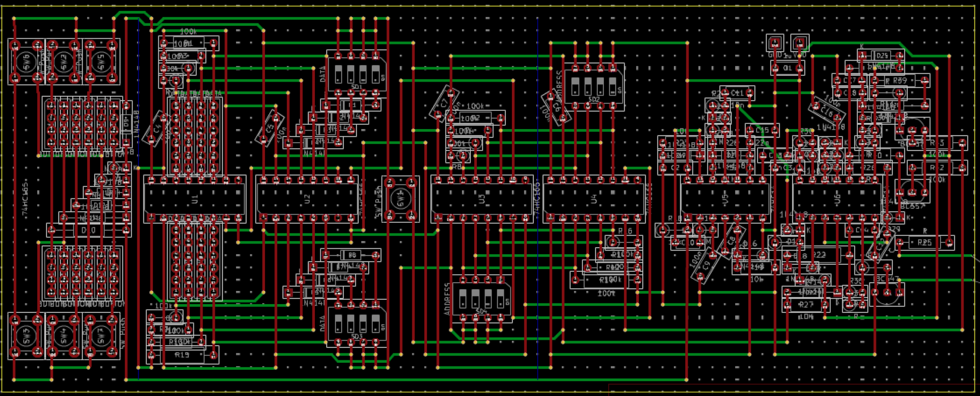Select the R22 resistor
The height and width of the screenshot is (396, 980).
tap(818, 255)
